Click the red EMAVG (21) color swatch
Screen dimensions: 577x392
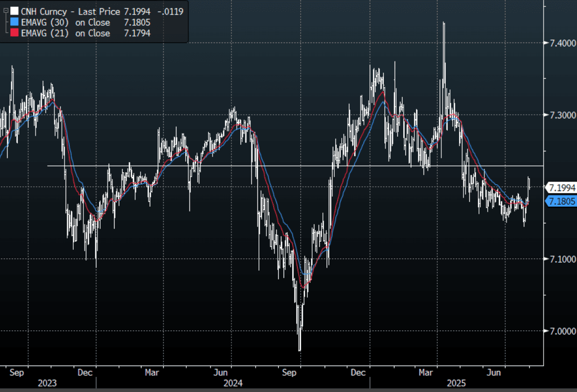click(15, 33)
